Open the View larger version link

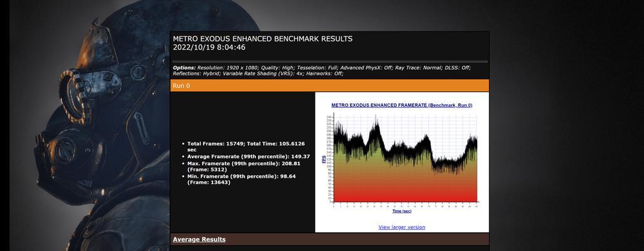(x=402, y=227)
